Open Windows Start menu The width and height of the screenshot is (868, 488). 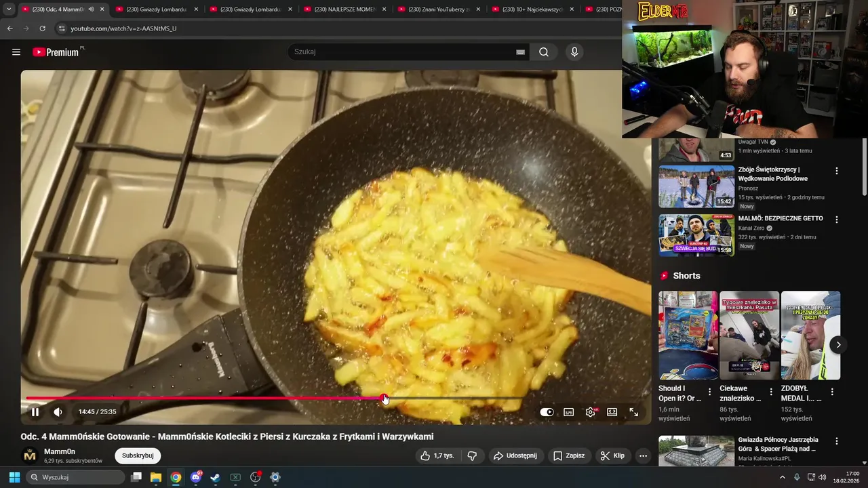[14, 477]
